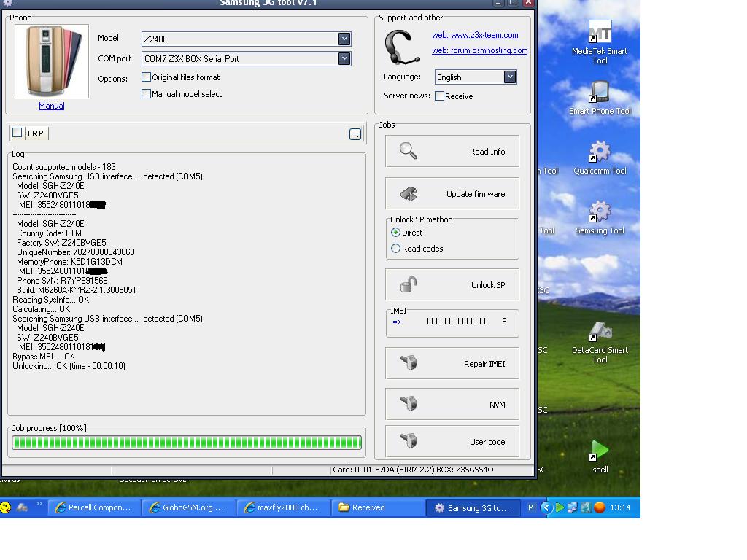Click the blue arrow tray expand icon
Image resolution: width=747 pixels, height=560 pixels.
(546, 507)
